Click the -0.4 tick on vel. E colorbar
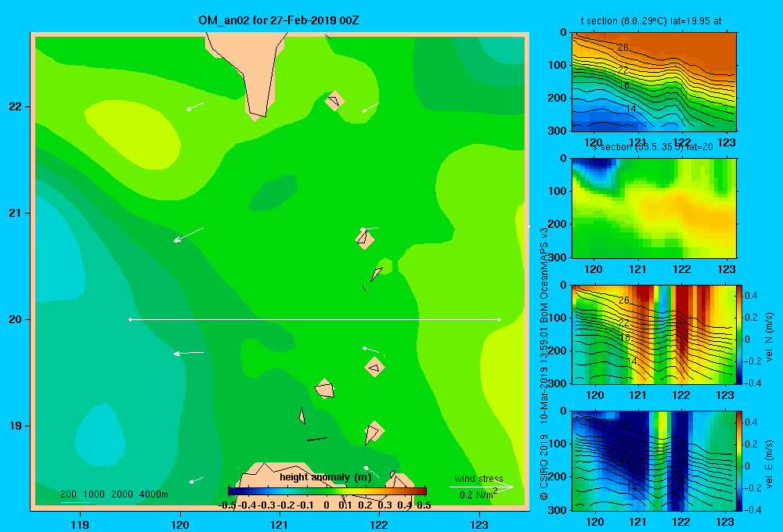Screen dimensions: 783x532 (x=752, y=509)
